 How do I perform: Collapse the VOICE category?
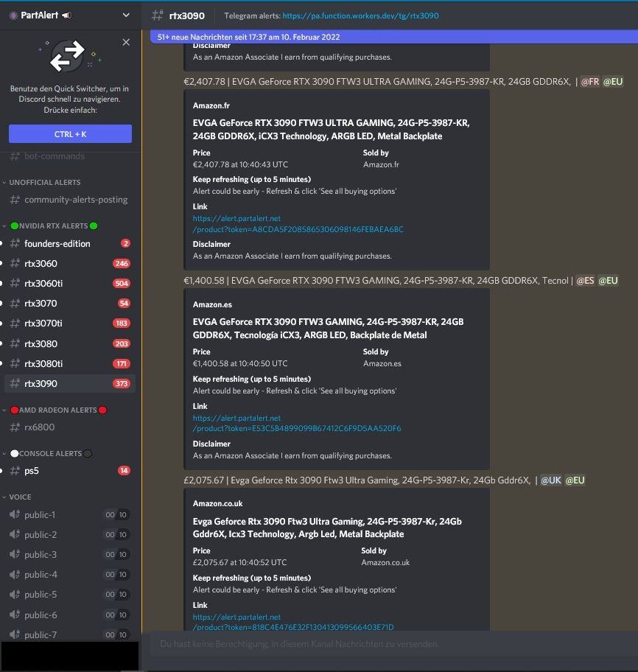(x=17, y=497)
